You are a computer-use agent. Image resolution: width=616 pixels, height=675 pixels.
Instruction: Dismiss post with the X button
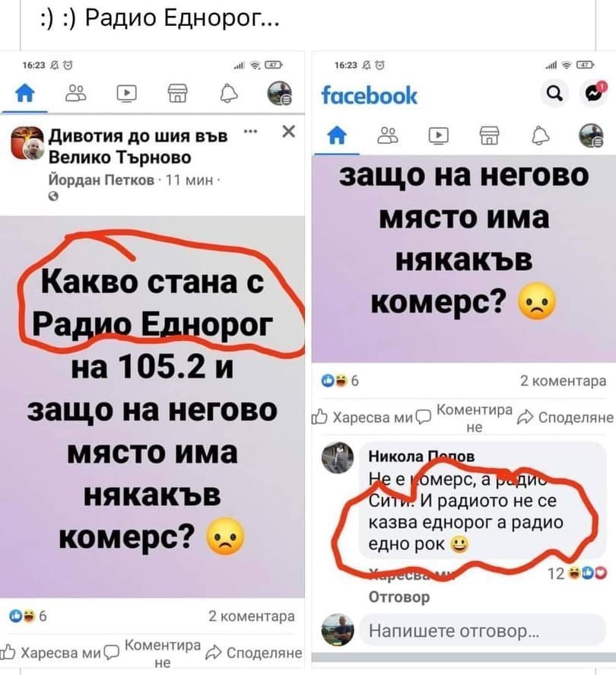click(289, 131)
